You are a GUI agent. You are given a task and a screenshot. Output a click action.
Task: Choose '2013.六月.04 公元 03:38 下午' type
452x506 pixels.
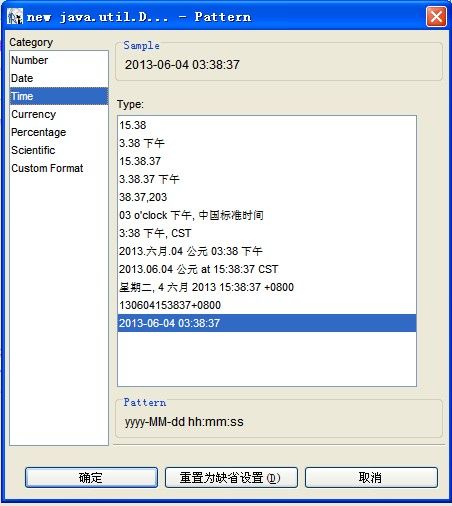[267, 251]
